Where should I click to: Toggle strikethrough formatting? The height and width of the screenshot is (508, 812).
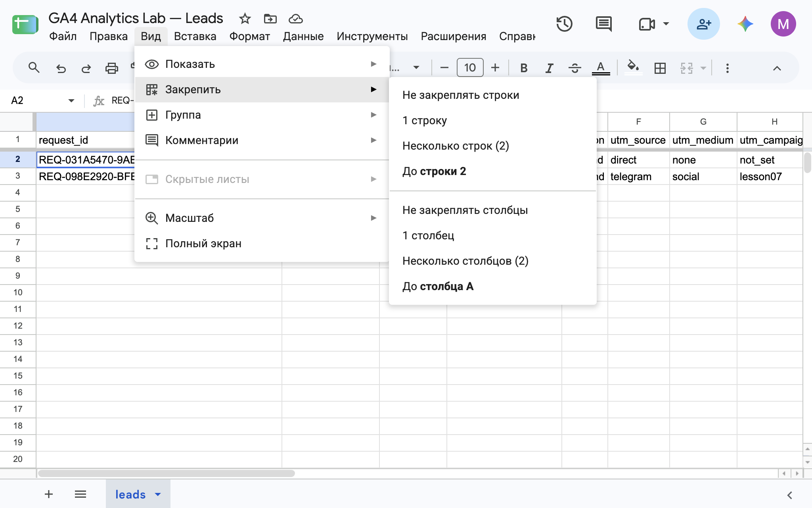pyautogui.click(x=575, y=68)
